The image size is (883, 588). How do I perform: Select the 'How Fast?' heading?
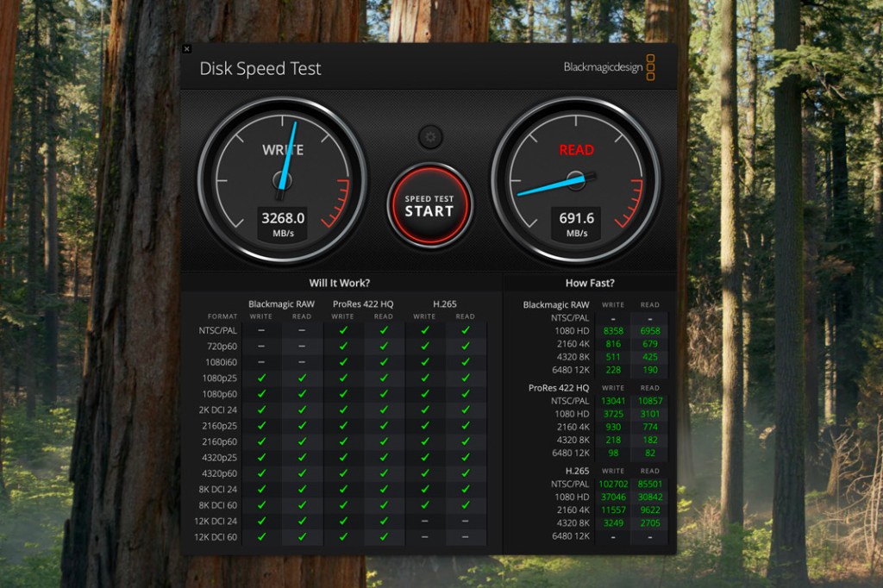[590, 284]
